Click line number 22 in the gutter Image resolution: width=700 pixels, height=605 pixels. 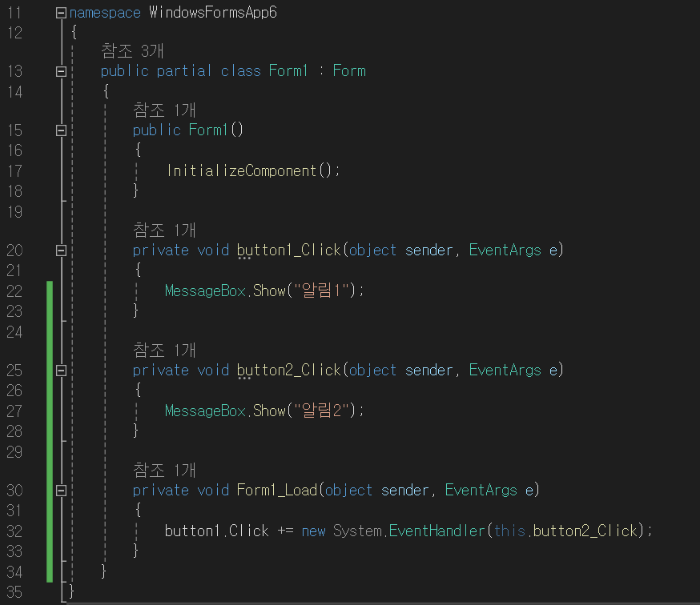(x=14, y=291)
